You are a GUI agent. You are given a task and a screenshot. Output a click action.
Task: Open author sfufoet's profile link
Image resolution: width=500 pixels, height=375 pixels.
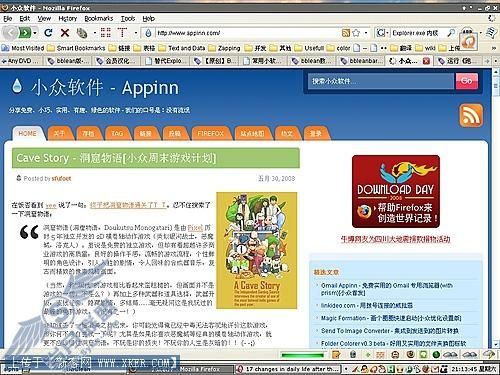click(x=61, y=178)
